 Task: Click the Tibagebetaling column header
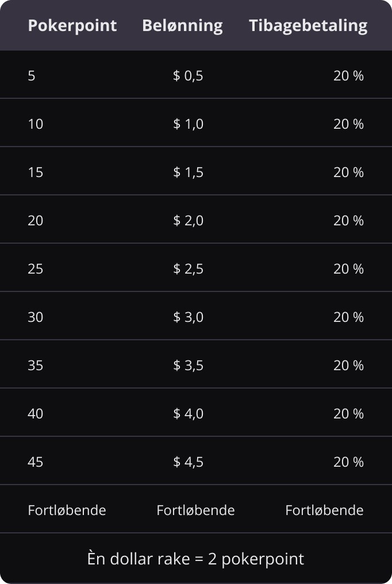pos(308,26)
